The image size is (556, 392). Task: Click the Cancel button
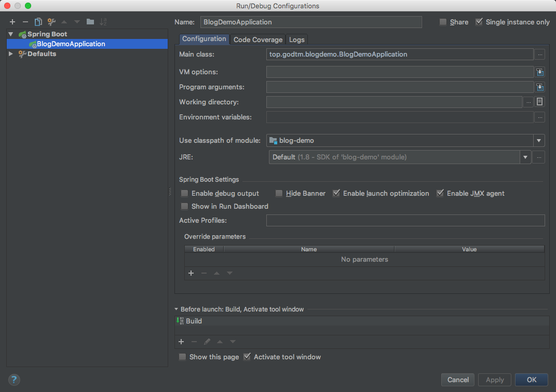458,380
